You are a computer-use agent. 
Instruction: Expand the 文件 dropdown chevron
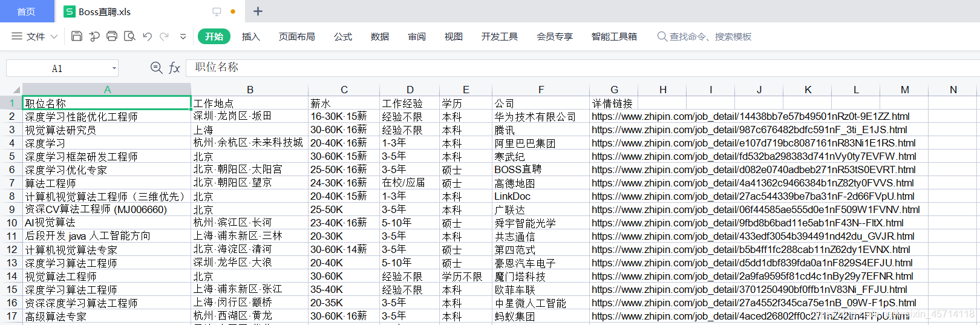pos(54,36)
